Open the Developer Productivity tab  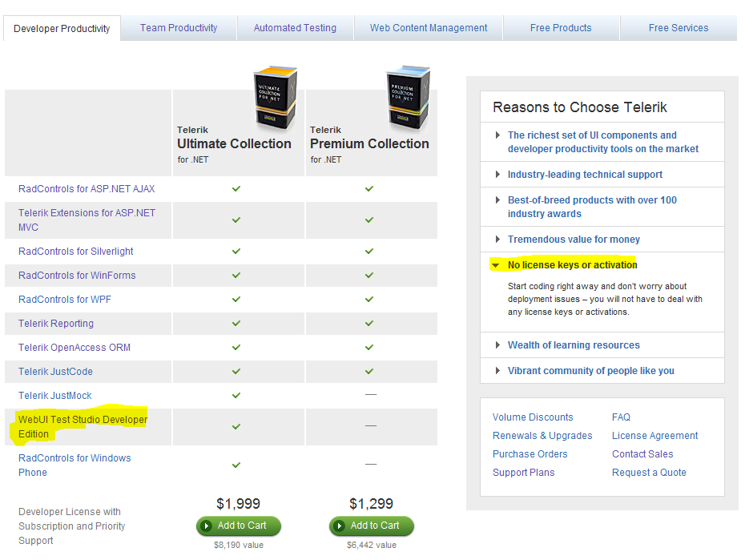point(62,29)
